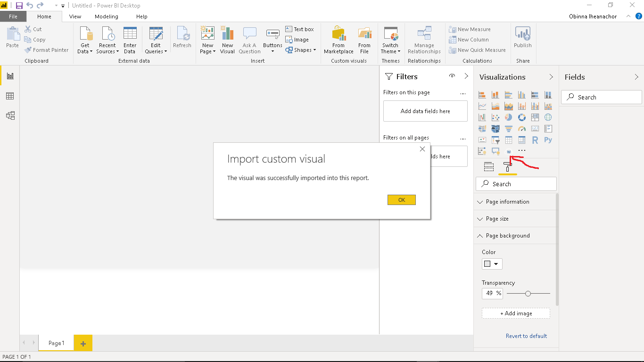The image size is (644, 362).
Task: Switch to the Fields well tab icon
Action: pyautogui.click(x=489, y=166)
